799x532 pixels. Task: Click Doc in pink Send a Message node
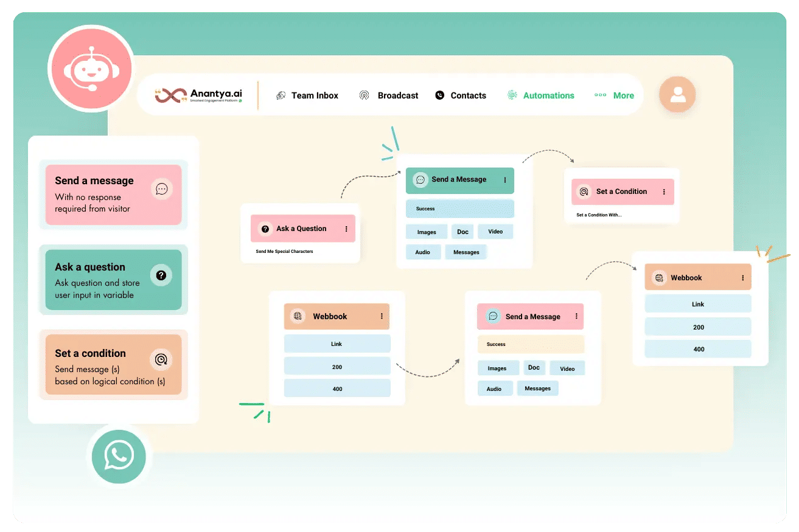pos(534,367)
